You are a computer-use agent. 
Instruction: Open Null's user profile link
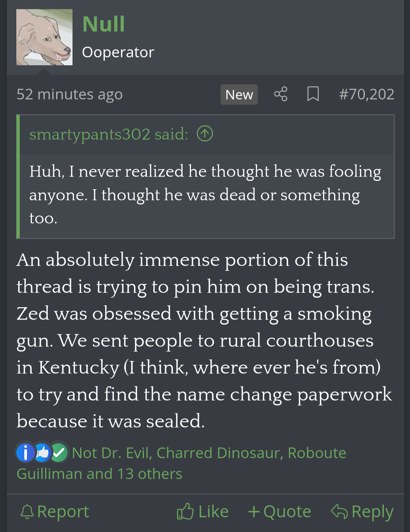click(x=103, y=24)
